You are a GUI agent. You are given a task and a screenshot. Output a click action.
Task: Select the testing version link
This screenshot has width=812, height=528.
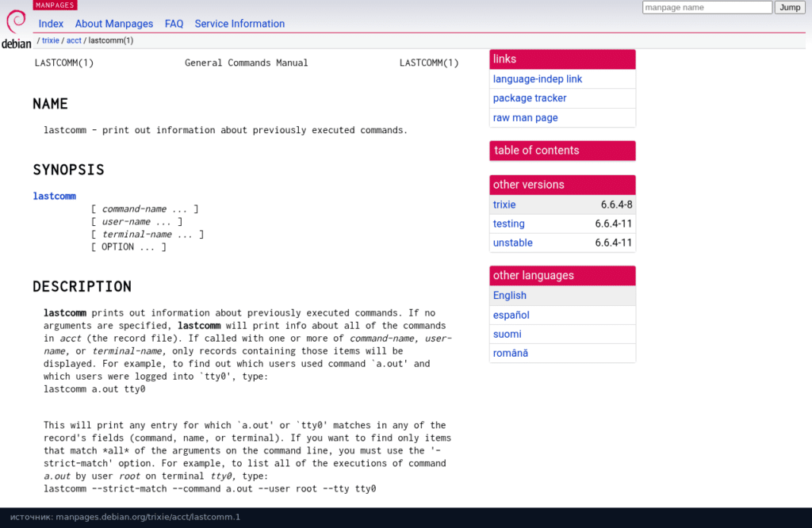pos(508,224)
